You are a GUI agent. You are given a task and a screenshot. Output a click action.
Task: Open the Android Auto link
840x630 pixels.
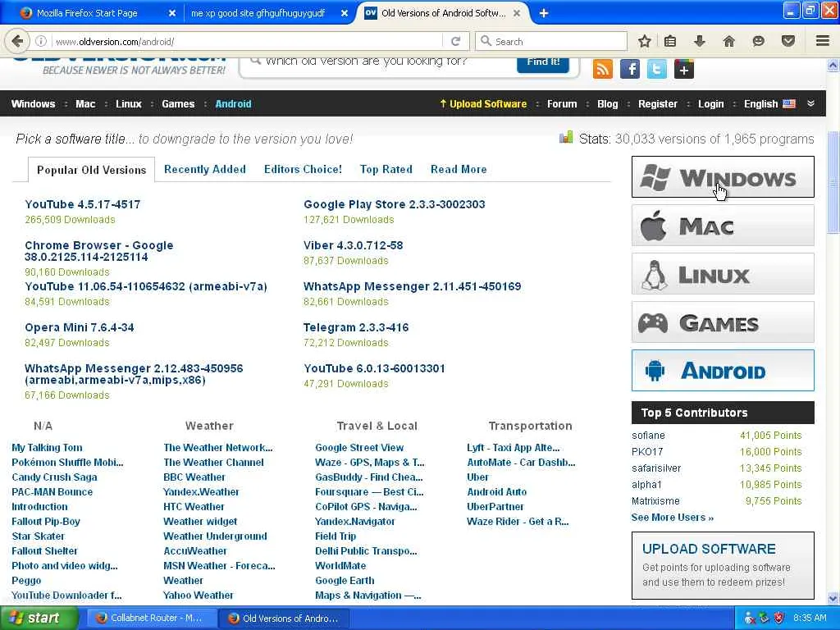pyautogui.click(x=496, y=492)
